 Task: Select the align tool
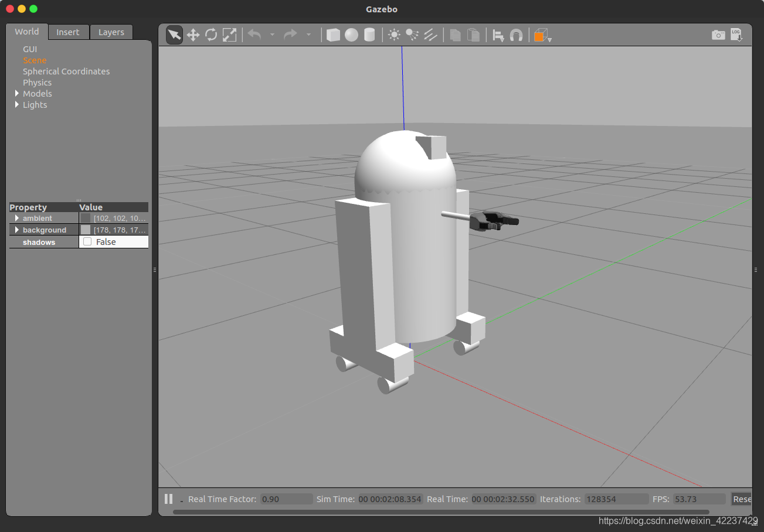click(x=498, y=36)
